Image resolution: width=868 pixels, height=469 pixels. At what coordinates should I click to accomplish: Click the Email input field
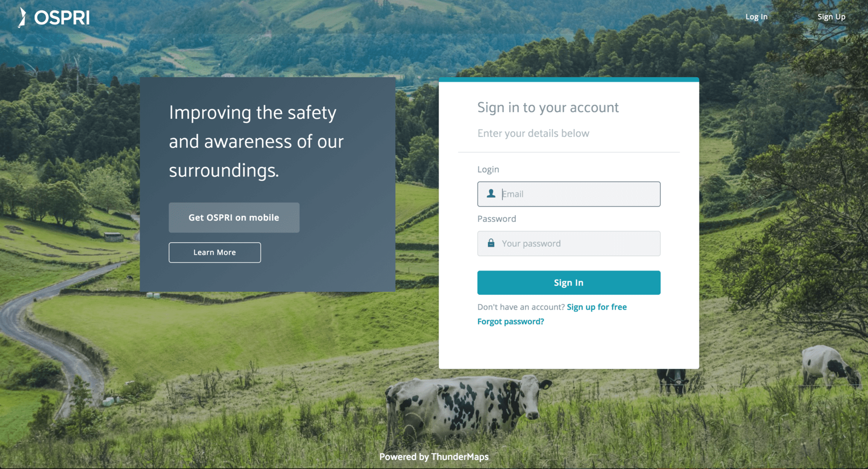tap(569, 194)
